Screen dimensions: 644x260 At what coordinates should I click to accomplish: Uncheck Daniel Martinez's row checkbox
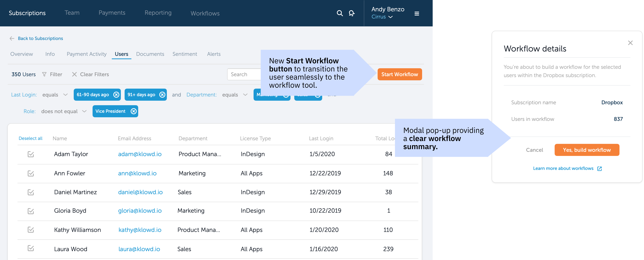[31, 192]
